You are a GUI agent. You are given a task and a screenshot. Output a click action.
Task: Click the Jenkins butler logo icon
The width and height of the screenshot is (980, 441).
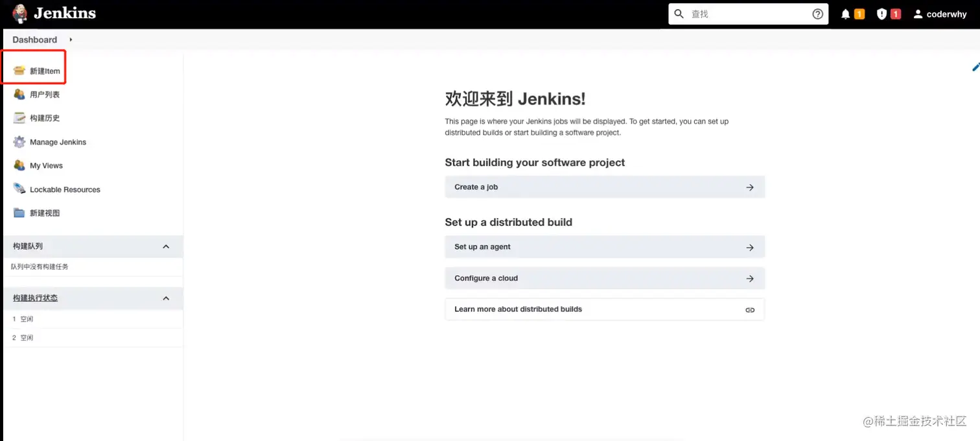pyautogui.click(x=19, y=14)
